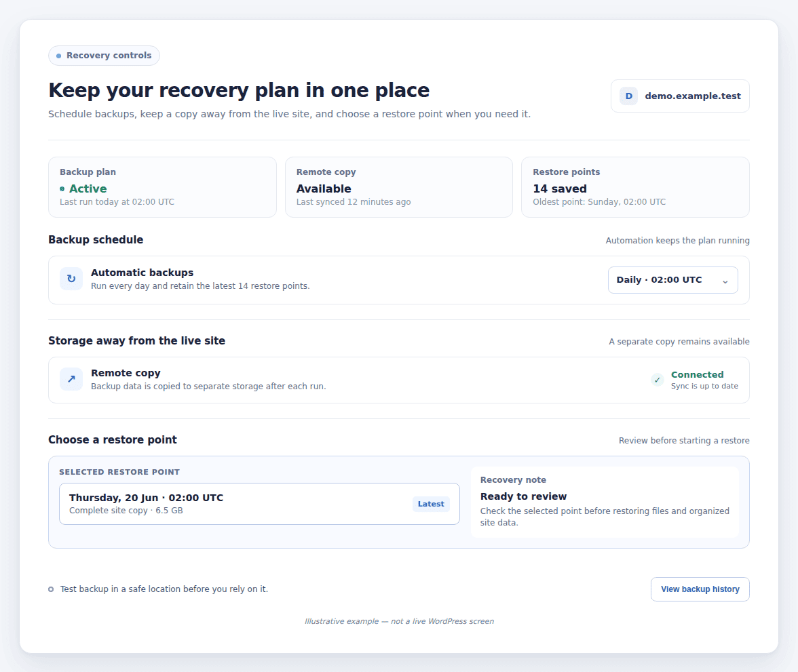Viewport: 798px width, 672px height.
Task: Click Complete site copy · 6.5 GB text
Action: pyautogui.click(x=126, y=510)
